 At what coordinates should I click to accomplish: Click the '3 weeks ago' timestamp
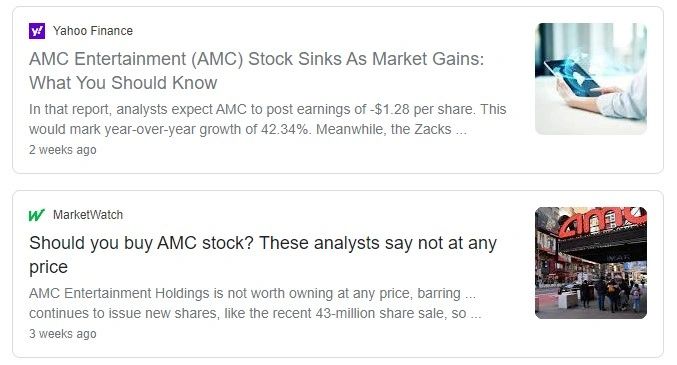coord(63,334)
